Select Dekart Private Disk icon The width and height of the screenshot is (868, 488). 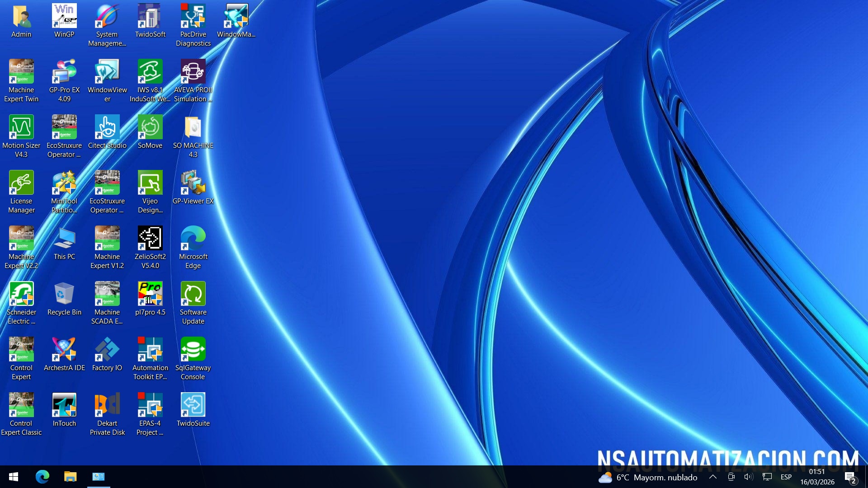click(107, 415)
